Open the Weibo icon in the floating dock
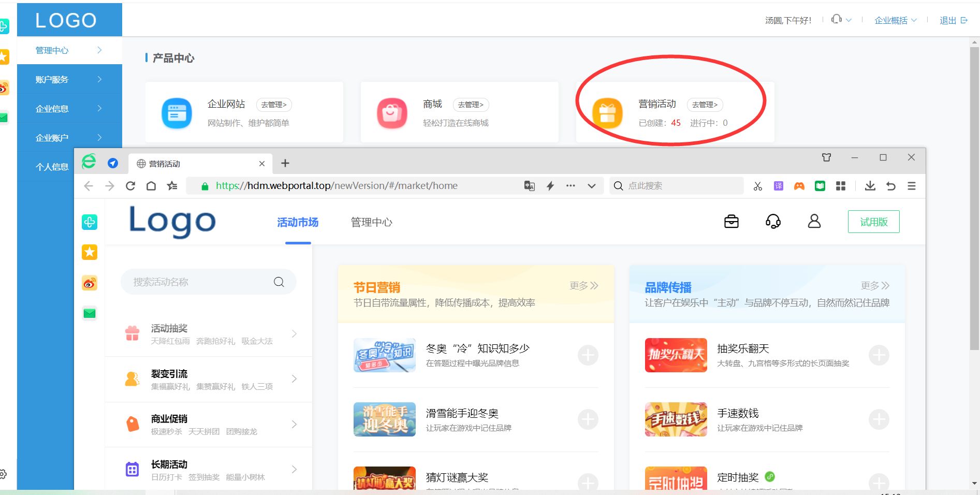The image size is (980, 495). coord(89,283)
